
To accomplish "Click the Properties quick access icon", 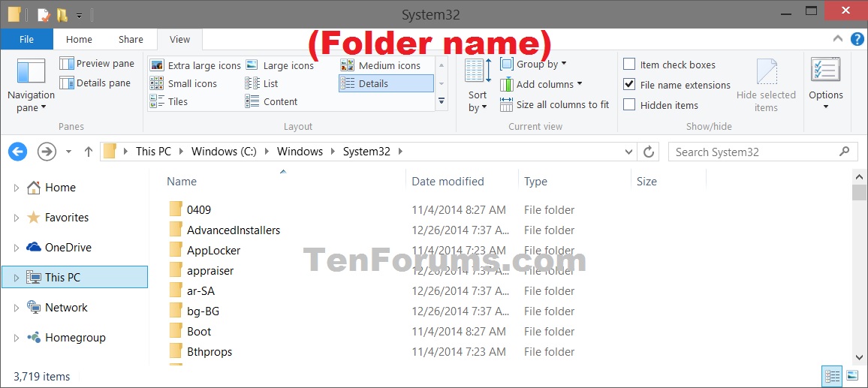I will click(44, 15).
